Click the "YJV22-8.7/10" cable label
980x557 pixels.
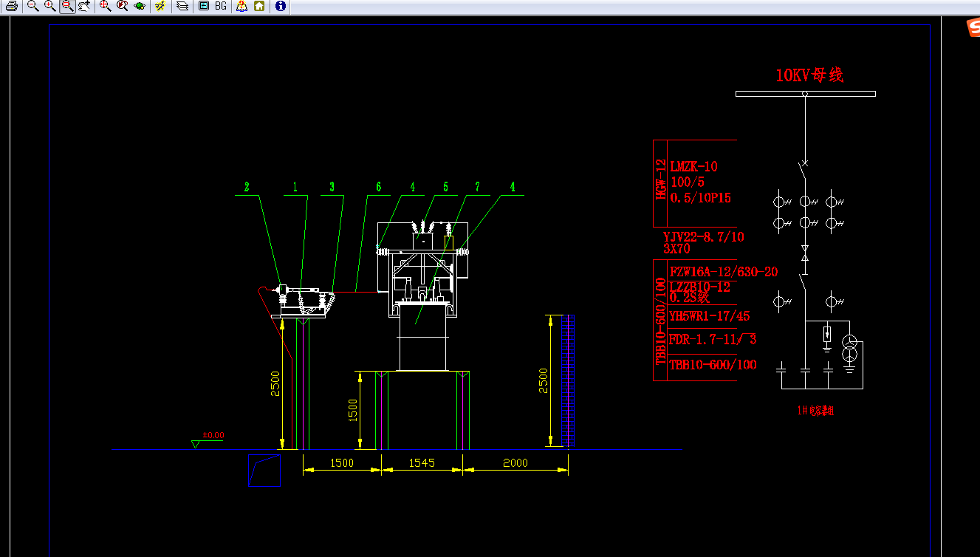[x=704, y=237]
